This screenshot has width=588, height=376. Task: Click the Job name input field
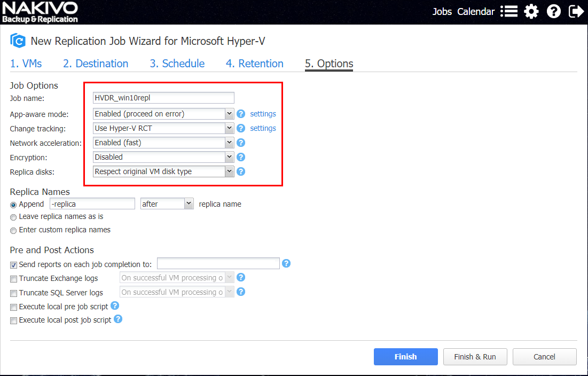coord(163,97)
